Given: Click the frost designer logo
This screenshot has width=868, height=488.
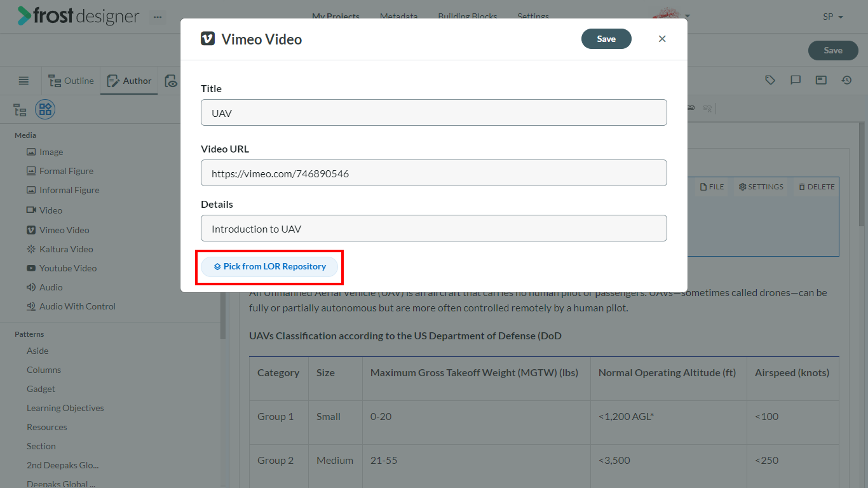Looking at the screenshot, I should pyautogui.click(x=78, y=16).
